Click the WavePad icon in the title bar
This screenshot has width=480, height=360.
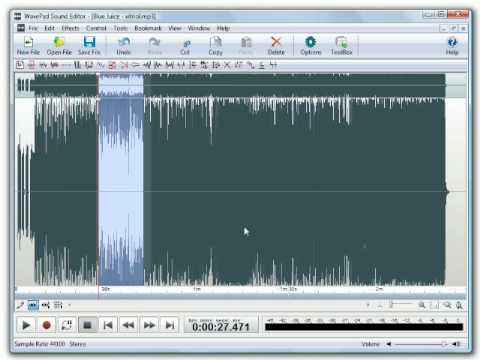pyautogui.click(x=18, y=16)
